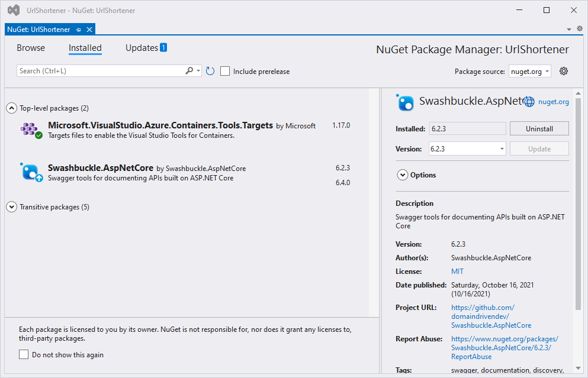The image size is (588, 378).
Task: Pin the NuGet: UrlShortener tab
Action: coord(79,30)
